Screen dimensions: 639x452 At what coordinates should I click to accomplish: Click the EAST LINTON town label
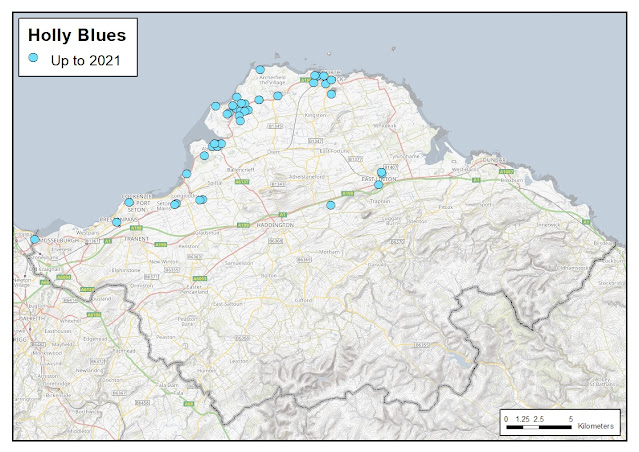point(379,179)
